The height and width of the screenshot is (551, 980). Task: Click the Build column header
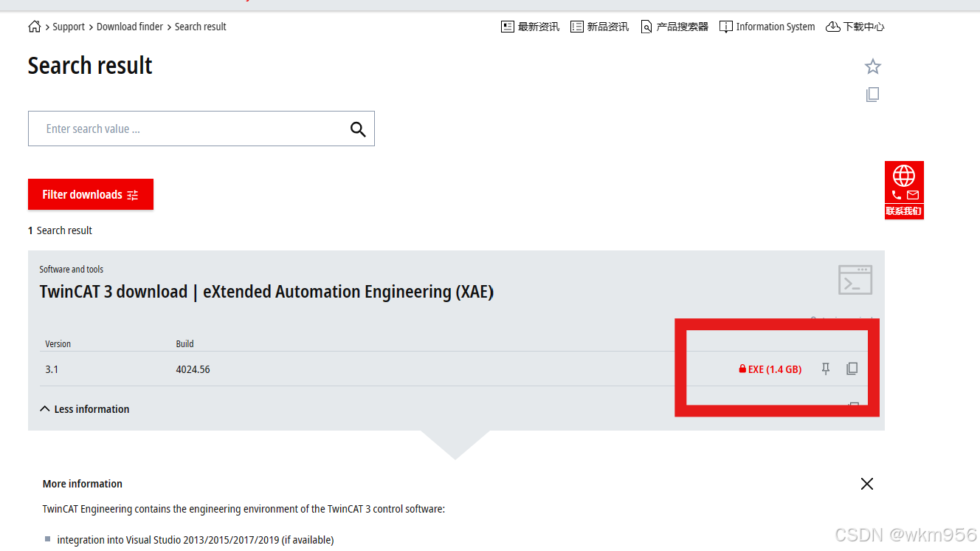pos(184,344)
